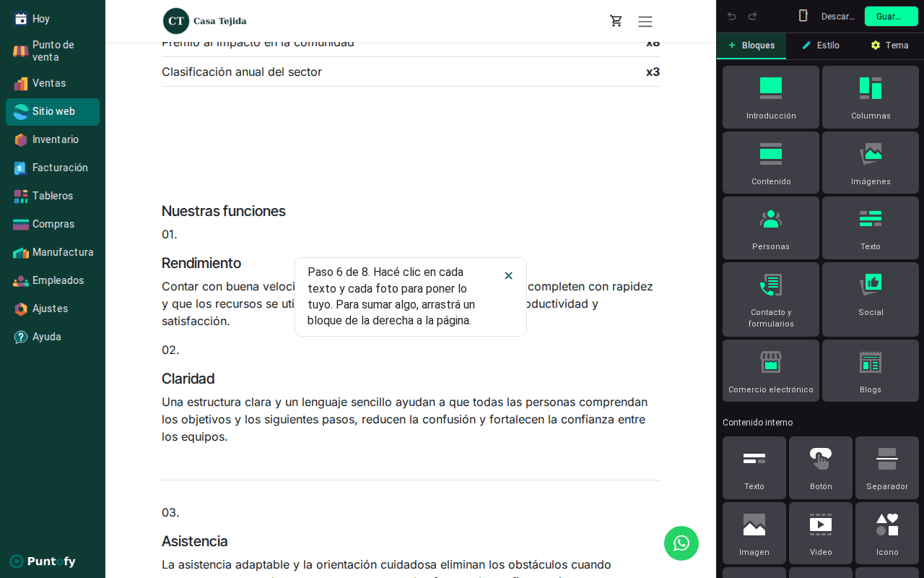Switch to the Bloques tab
This screenshot has height=578, width=924.
coord(751,46)
